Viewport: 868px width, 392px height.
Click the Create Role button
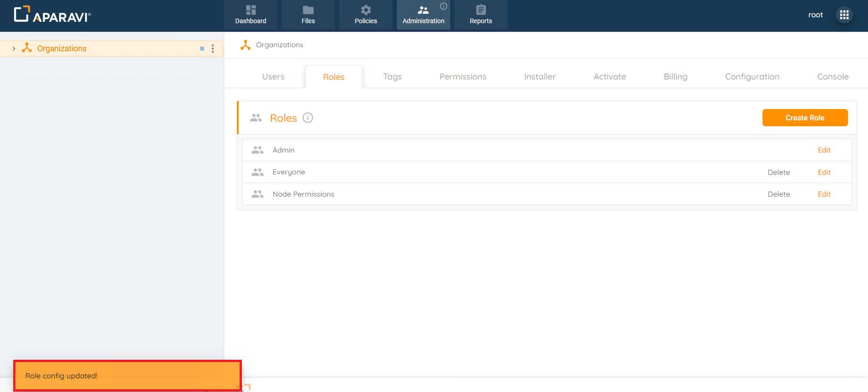click(x=804, y=118)
